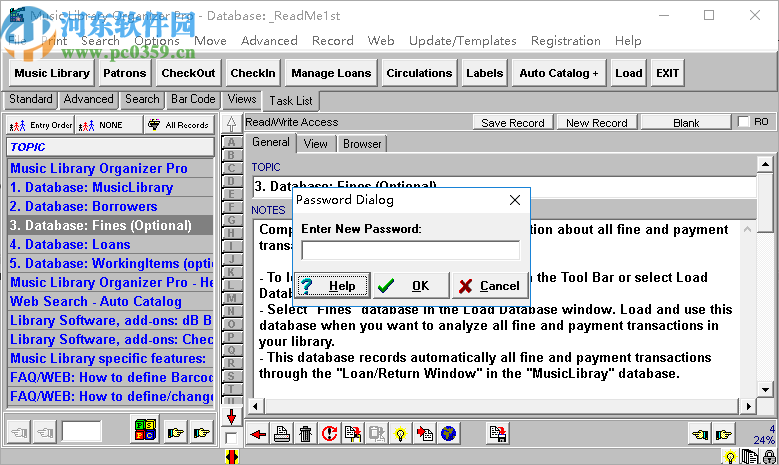
Task: Open the Registration menu
Action: 565,41
